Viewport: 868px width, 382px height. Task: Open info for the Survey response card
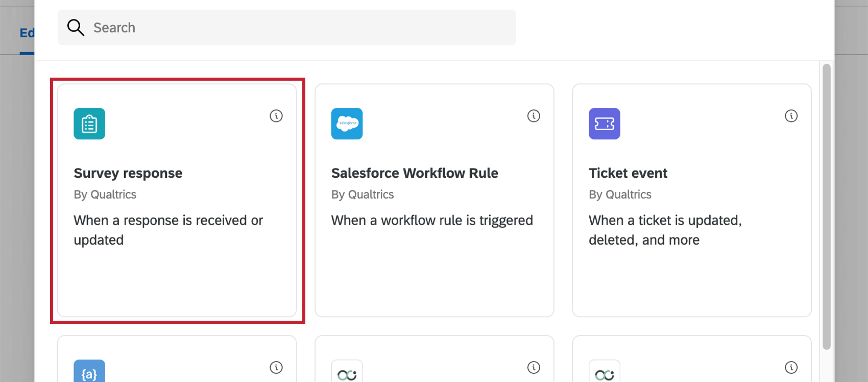coord(276,116)
